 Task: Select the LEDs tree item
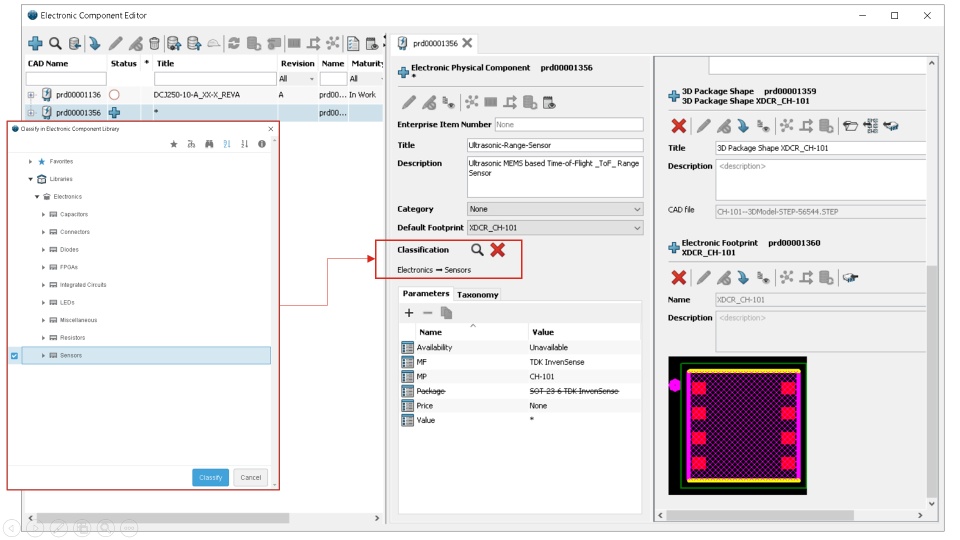pos(67,303)
